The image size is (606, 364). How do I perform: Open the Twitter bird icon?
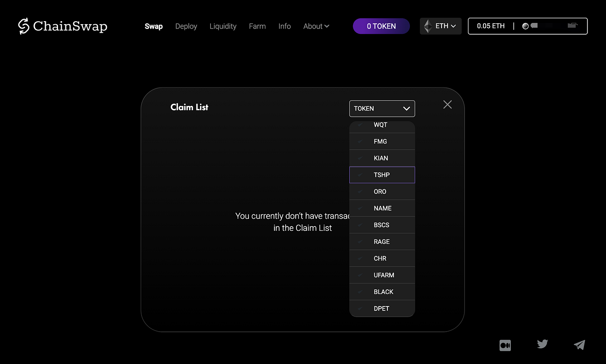click(x=542, y=344)
